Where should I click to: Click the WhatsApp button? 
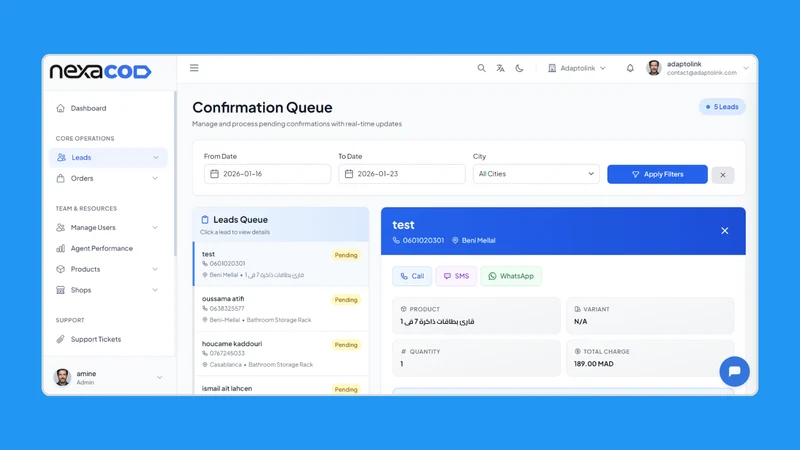[x=511, y=276]
